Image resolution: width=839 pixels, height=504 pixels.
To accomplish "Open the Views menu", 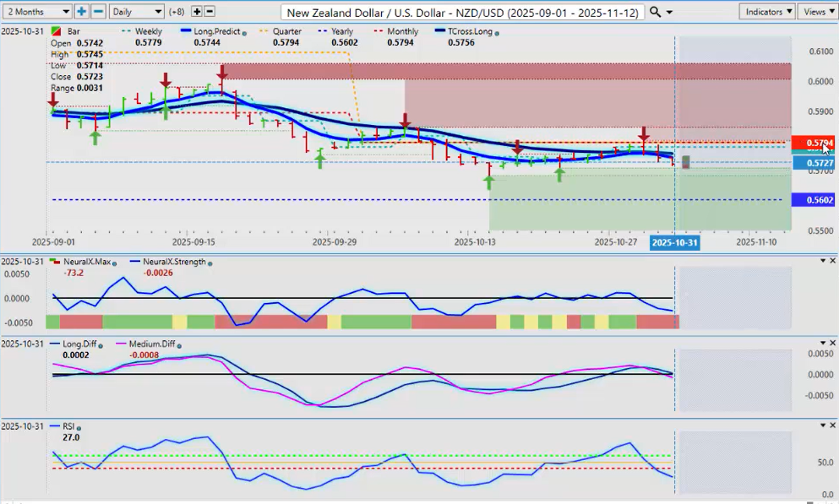I will (817, 12).
